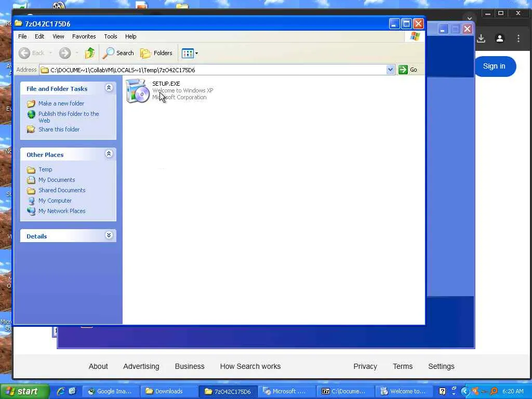Click the Sign in button in browser
The height and width of the screenshot is (399, 532).
click(x=495, y=66)
